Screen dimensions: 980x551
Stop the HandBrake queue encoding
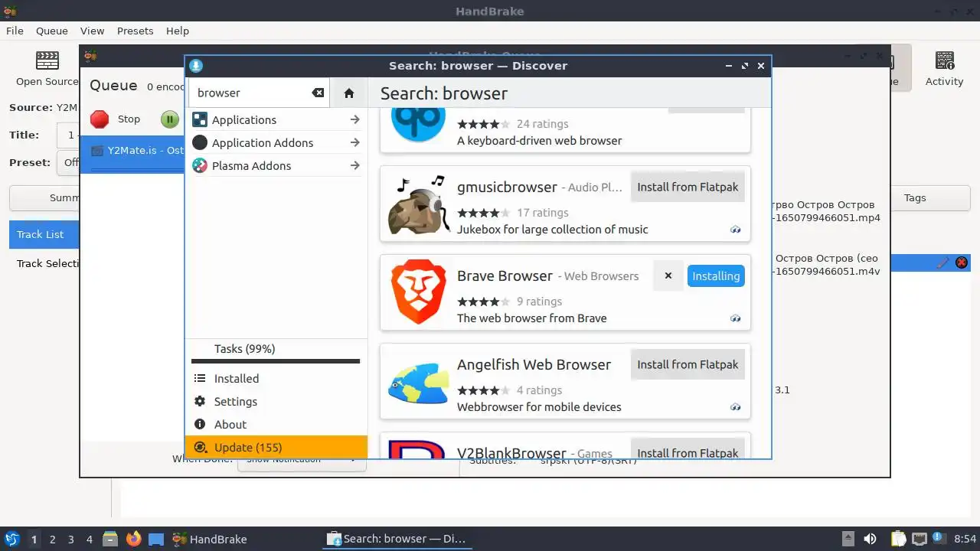tap(116, 119)
